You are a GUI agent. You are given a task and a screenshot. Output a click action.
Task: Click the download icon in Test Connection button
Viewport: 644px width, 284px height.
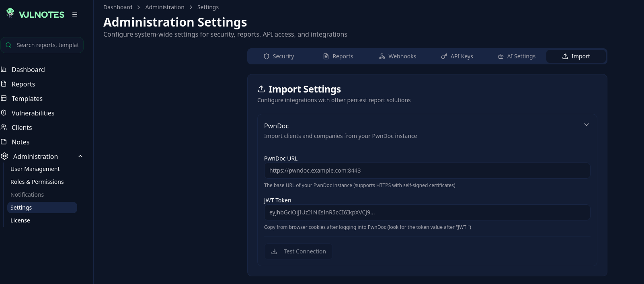click(x=274, y=251)
